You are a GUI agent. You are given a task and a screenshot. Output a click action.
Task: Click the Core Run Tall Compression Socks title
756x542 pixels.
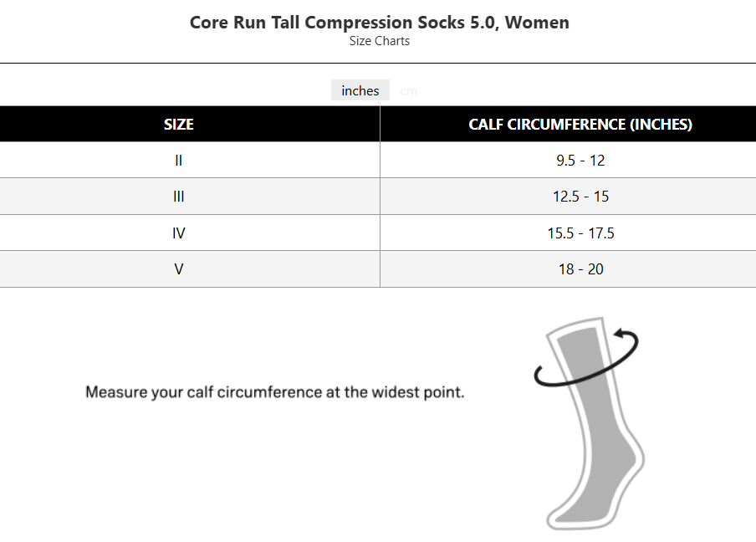(379, 23)
